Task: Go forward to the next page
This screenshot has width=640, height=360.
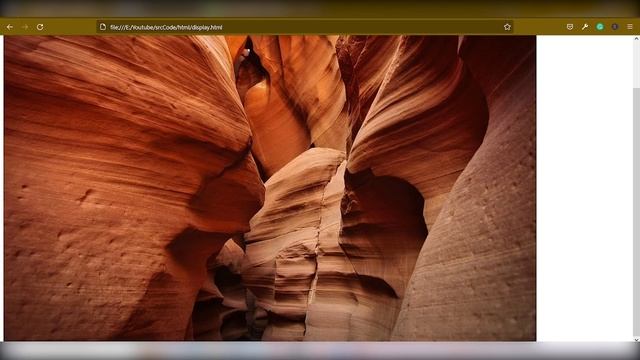Action: coord(25,27)
